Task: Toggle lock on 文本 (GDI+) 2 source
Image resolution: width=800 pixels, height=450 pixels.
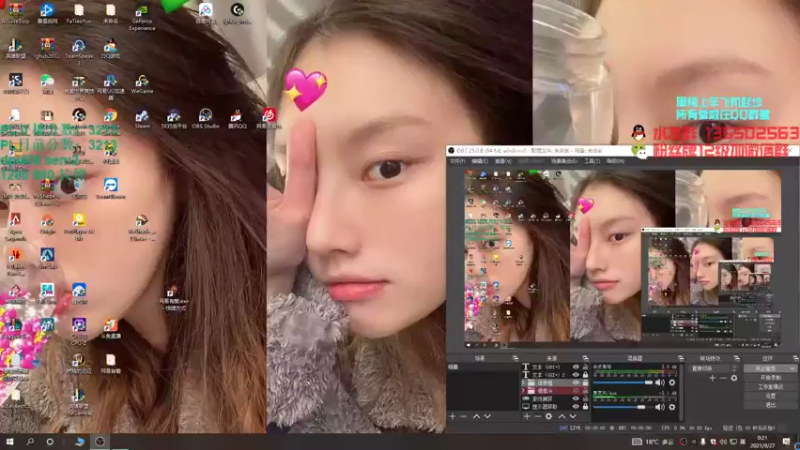Action: (x=585, y=374)
